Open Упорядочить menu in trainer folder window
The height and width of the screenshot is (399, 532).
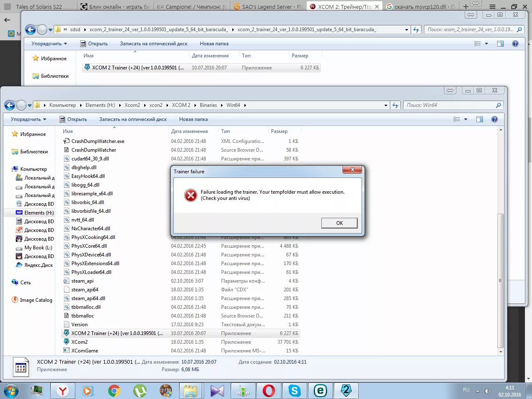click(x=49, y=44)
